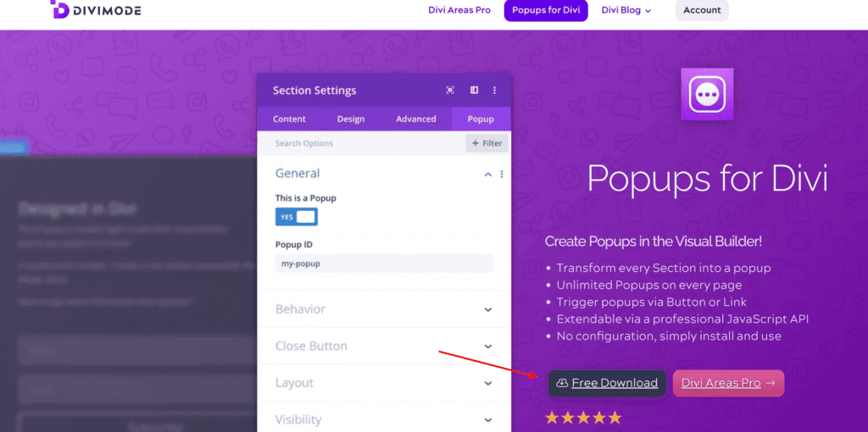This screenshot has height=432, width=868.
Task: Expand the Behavior section
Action: click(x=384, y=309)
